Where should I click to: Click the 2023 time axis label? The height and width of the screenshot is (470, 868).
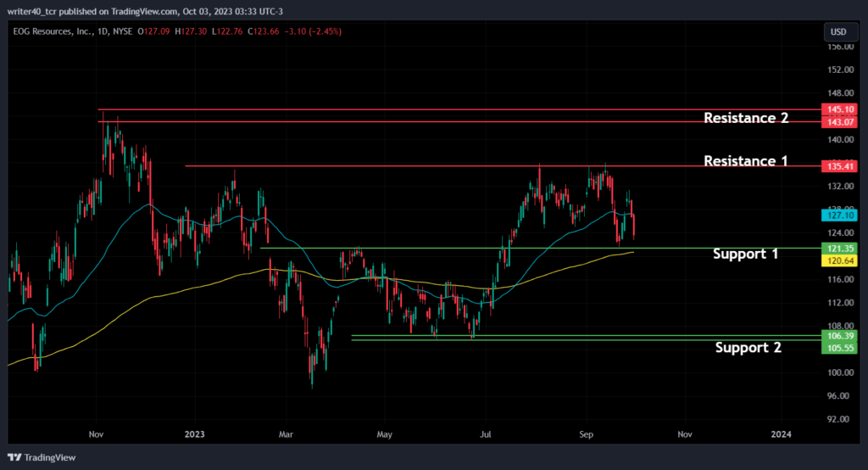click(x=194, y=434)
